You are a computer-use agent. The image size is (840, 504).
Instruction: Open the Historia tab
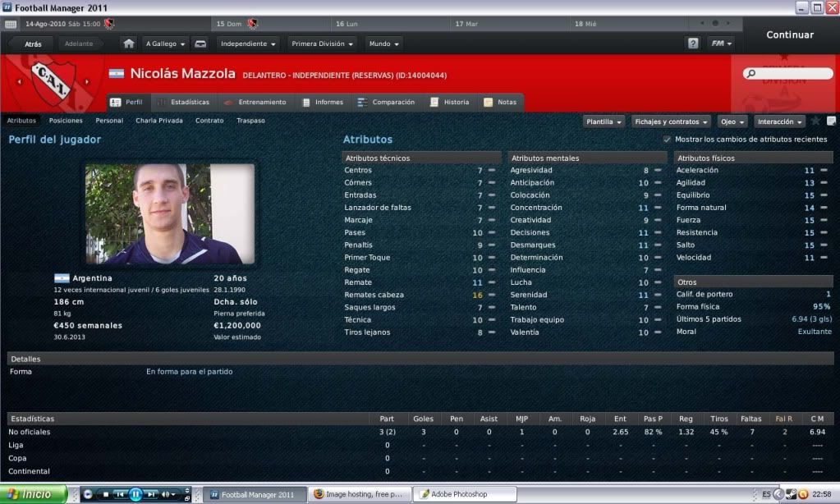(449, 103)
